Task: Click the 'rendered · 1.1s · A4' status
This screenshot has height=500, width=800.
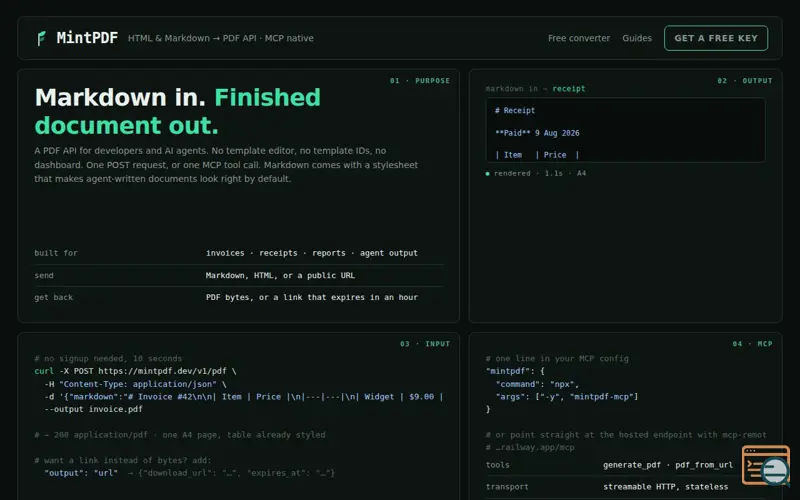Action: coord(536,173)
